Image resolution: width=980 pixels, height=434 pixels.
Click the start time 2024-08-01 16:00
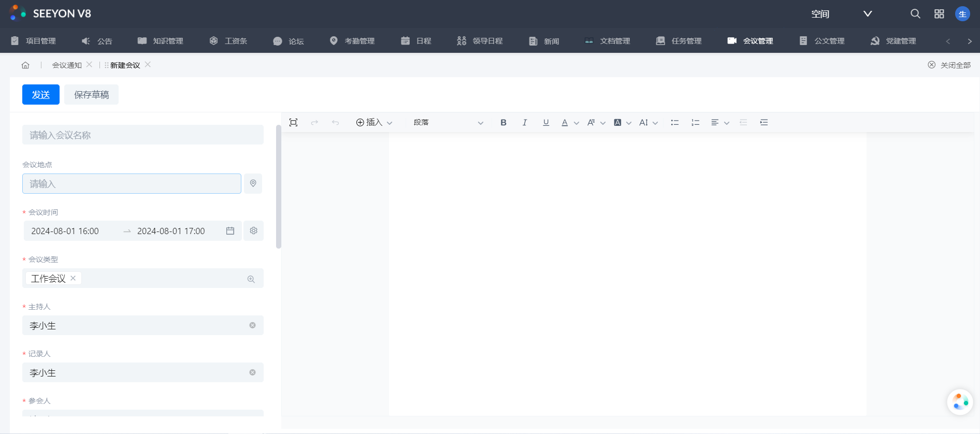(x=65, y=231)
